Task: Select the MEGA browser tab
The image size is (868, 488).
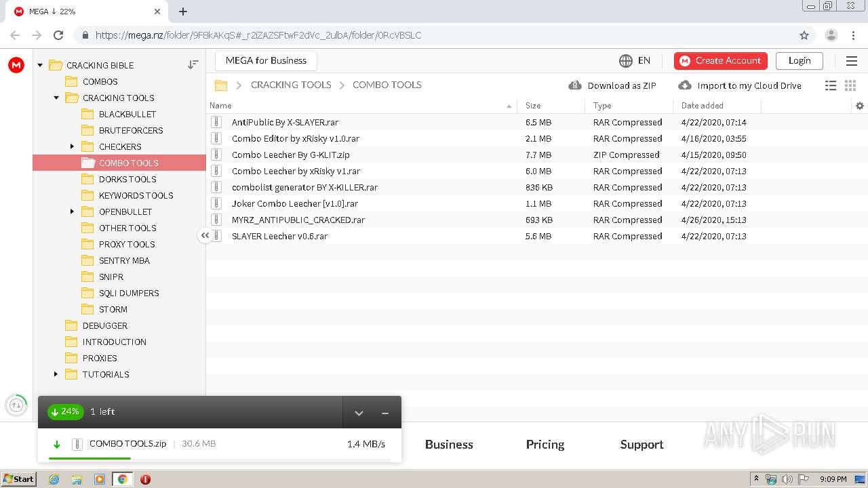Action: [x=87, y=12]
